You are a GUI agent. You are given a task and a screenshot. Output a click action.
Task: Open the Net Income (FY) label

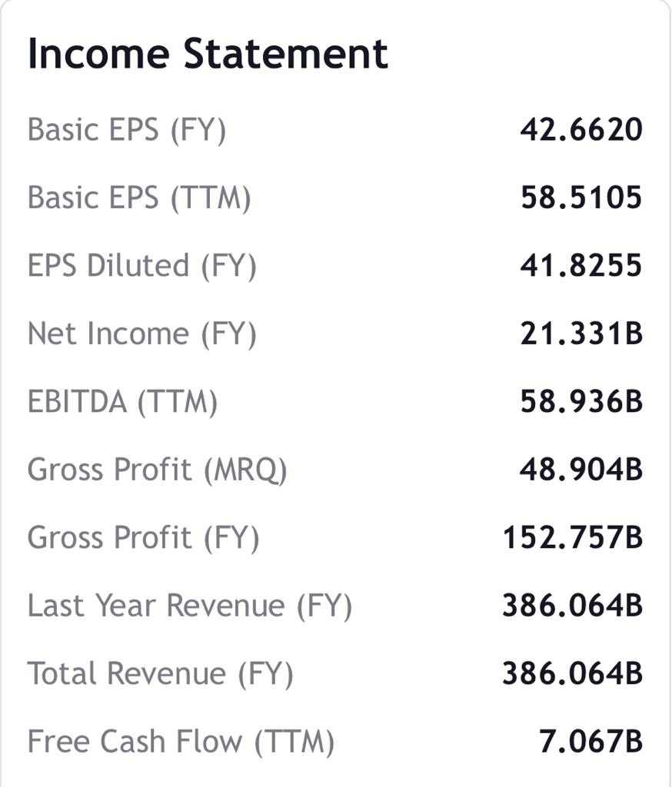142,334
